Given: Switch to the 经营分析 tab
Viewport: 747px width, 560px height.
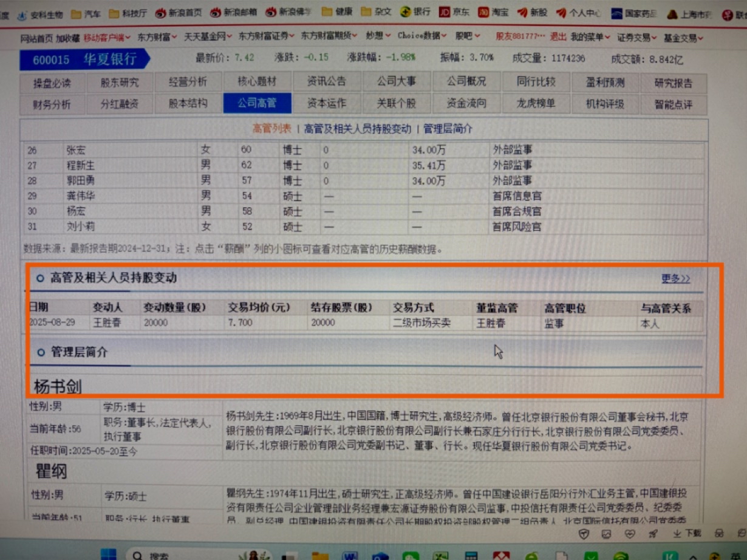Looking at the screenshot, I should [188, 82].
